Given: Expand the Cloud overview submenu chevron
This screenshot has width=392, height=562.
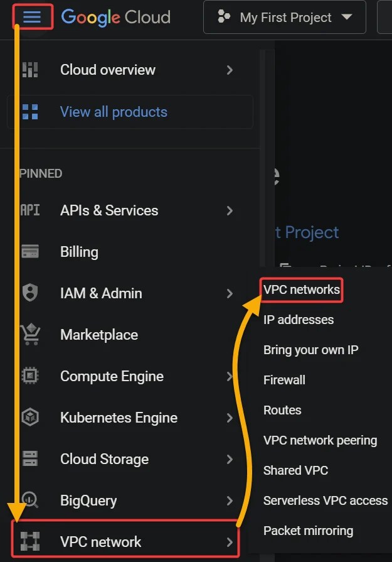Looking at the screenshot, I should [x=230, y=70].
